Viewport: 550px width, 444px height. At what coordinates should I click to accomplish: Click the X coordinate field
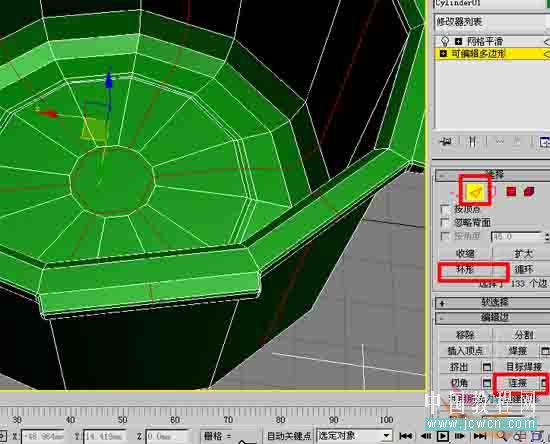pos(42,436)
